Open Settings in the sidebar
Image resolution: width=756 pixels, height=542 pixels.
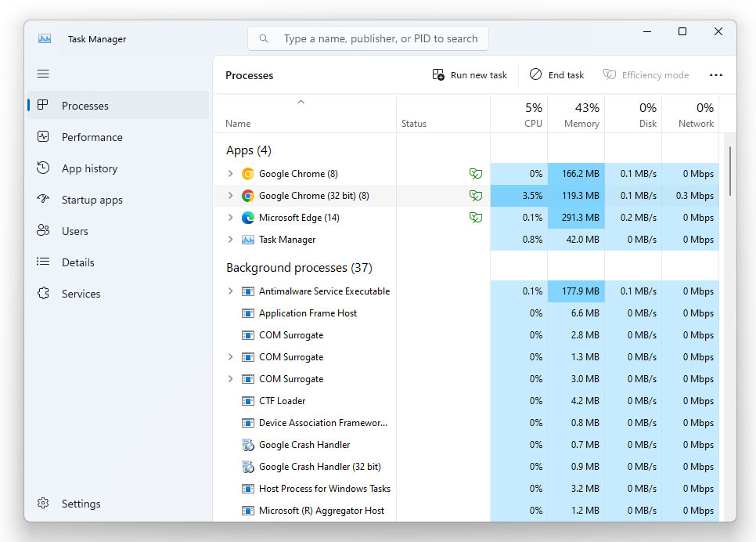tap(118, 504)
